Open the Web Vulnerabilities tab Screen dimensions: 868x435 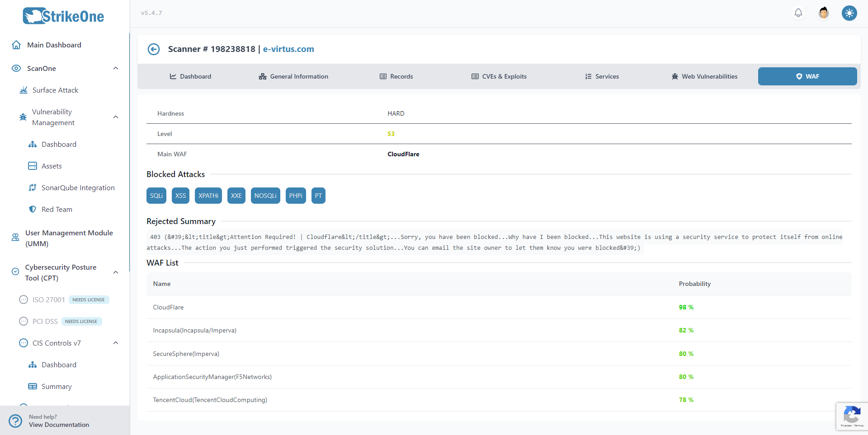point(704,76)
